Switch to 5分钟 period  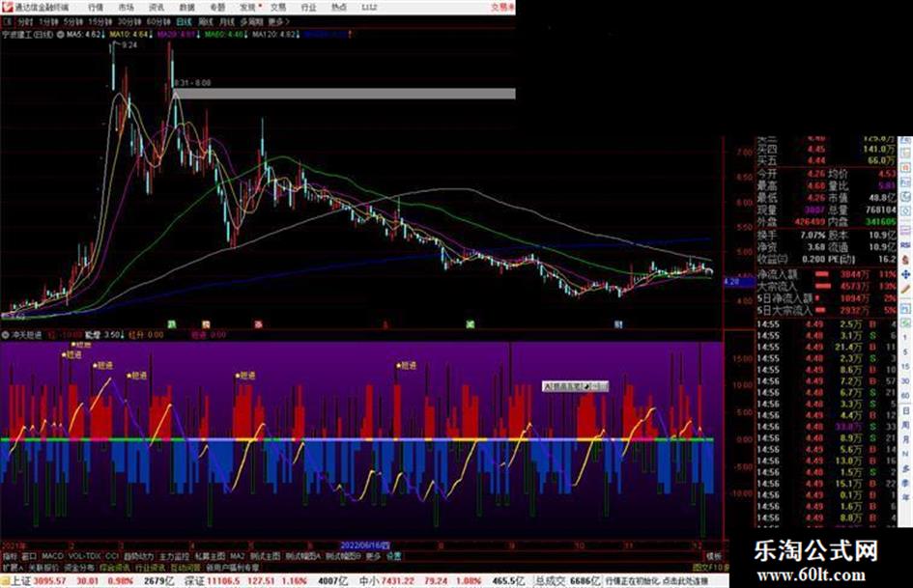(x=72, y=22)
